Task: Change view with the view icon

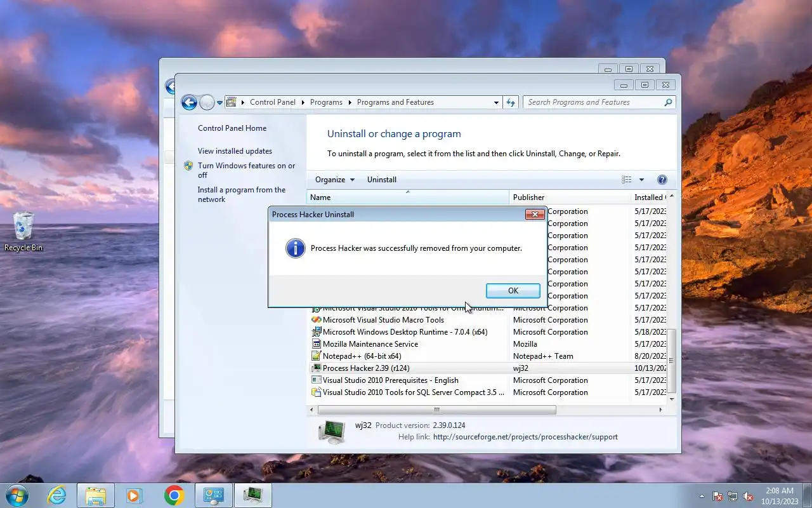Action: (x=627, y=180)
